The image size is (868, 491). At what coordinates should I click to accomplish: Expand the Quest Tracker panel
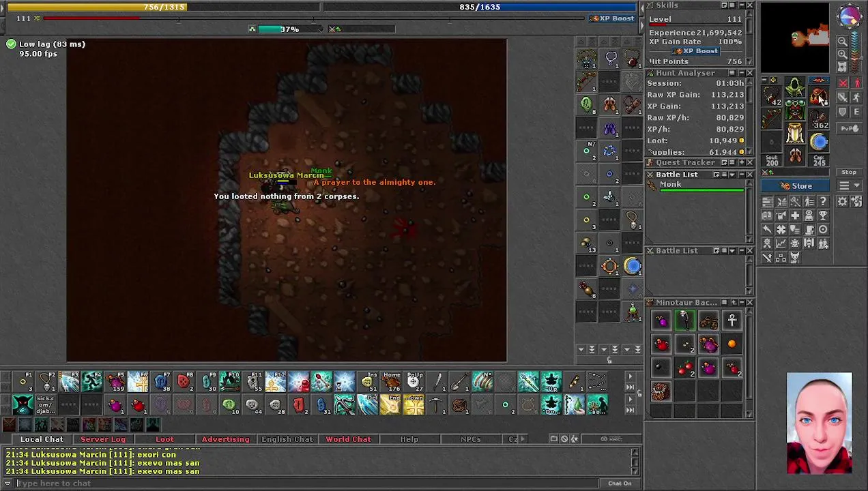point(742,162)
